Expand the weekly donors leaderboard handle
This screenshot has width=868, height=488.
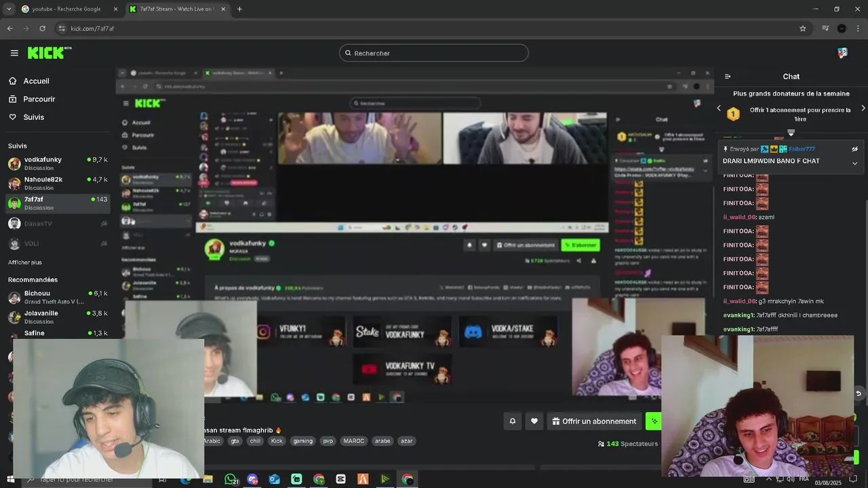(x=791, y=132)
